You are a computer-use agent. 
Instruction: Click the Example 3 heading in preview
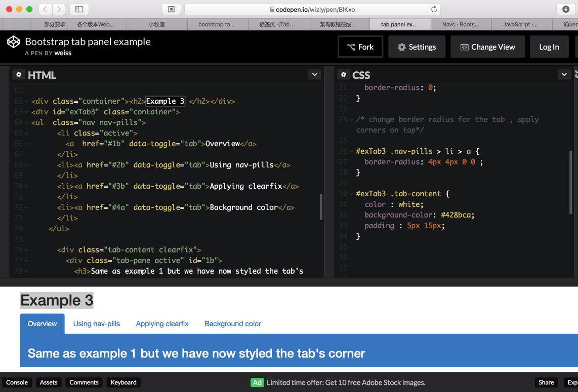(x=57, y=300)
